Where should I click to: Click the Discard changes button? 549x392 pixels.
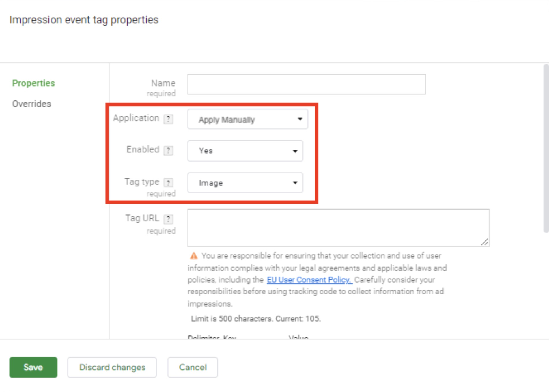112,367
